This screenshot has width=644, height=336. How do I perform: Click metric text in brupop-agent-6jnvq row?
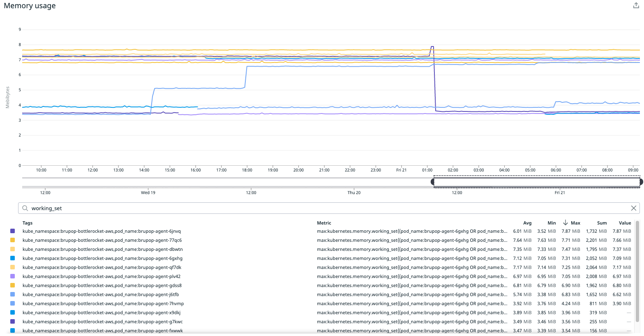(x=412, y=231)
